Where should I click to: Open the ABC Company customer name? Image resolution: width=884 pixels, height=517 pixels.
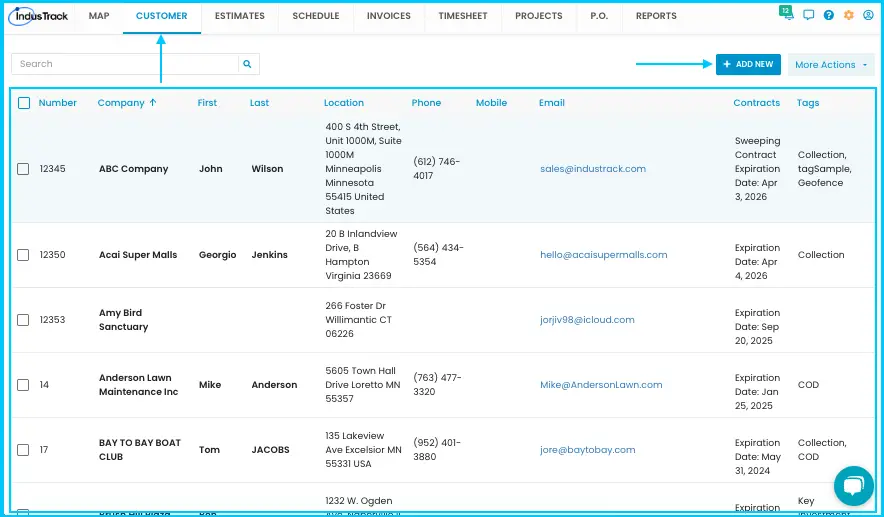click(134, 169)
